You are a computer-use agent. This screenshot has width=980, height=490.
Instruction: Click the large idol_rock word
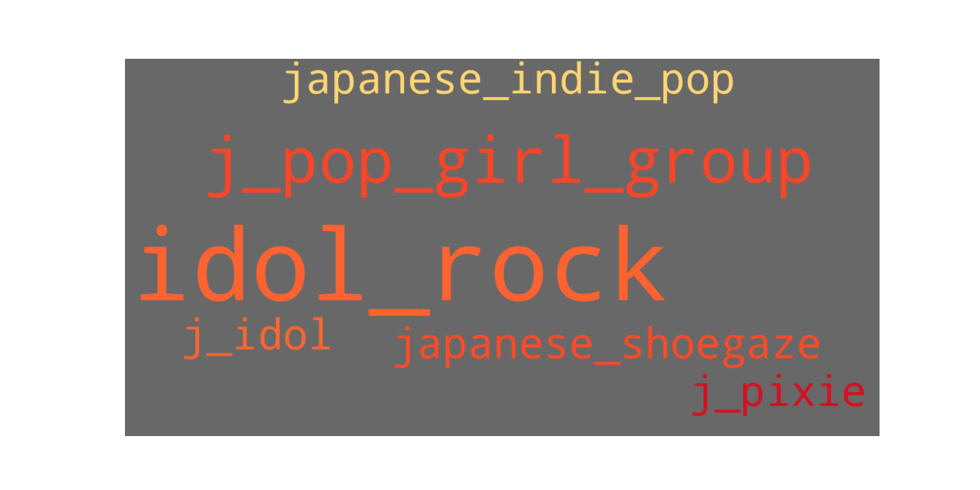tap(401, 269)
